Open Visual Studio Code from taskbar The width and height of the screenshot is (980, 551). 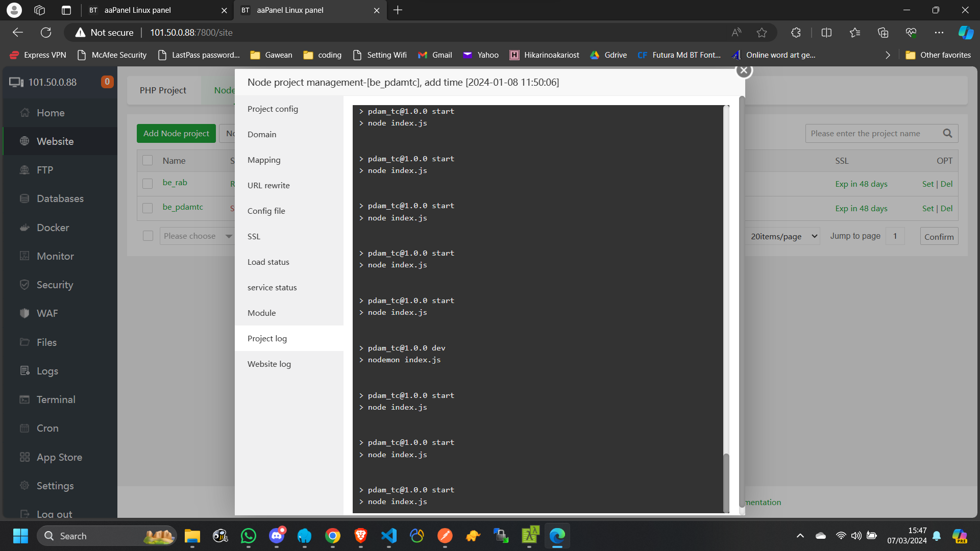click(x=388, y=536)
